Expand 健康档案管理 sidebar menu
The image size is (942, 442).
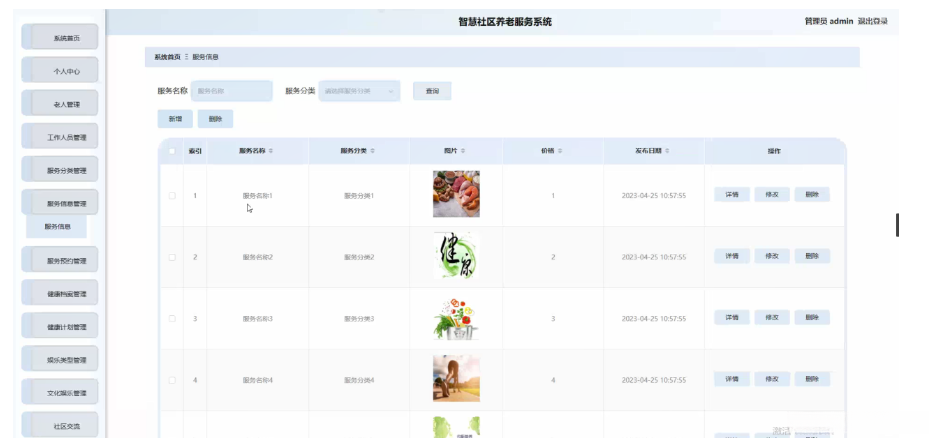(60, 294)
